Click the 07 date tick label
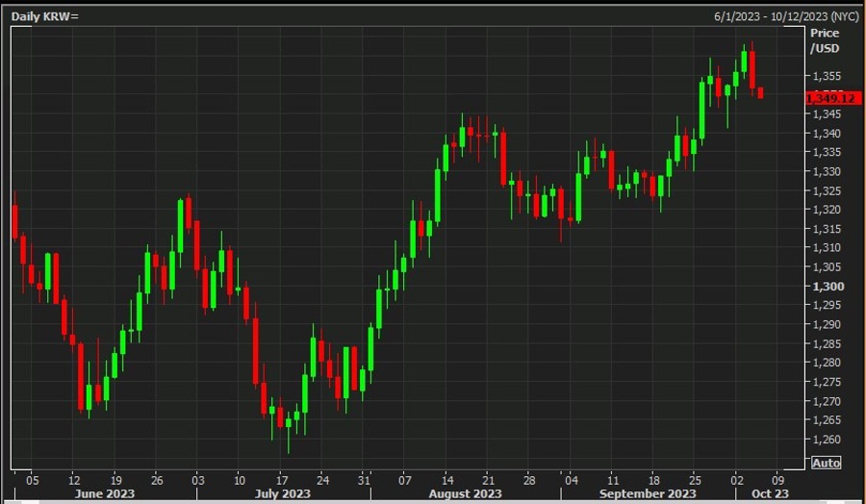Screen dimensions: 866x504 click(x=405, y=479)
